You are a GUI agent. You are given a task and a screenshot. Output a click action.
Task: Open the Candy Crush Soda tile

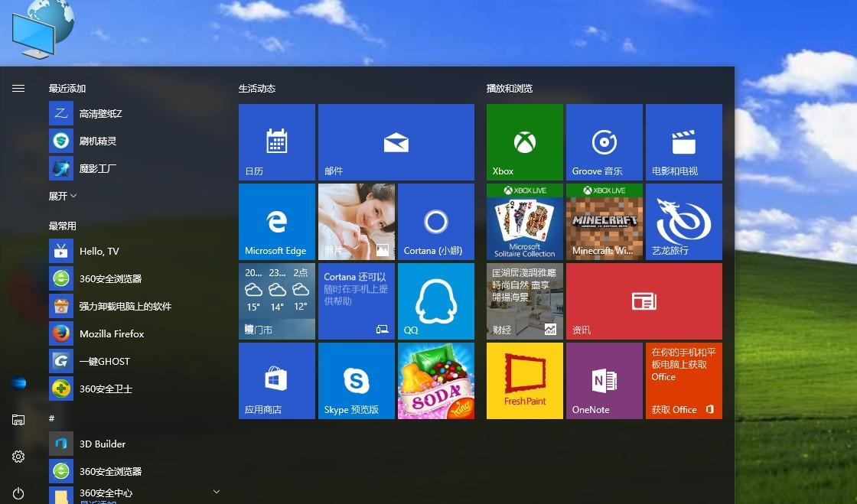pos(436,381)
